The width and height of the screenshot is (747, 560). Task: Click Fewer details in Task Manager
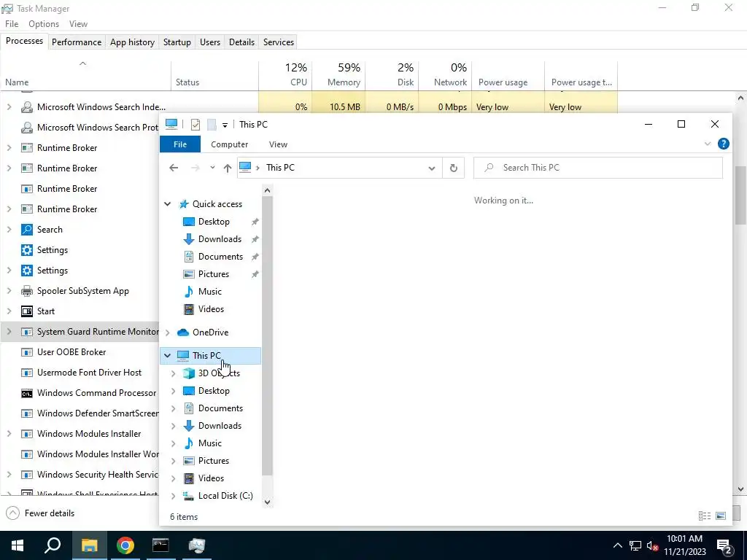click(x=41, y=513)
